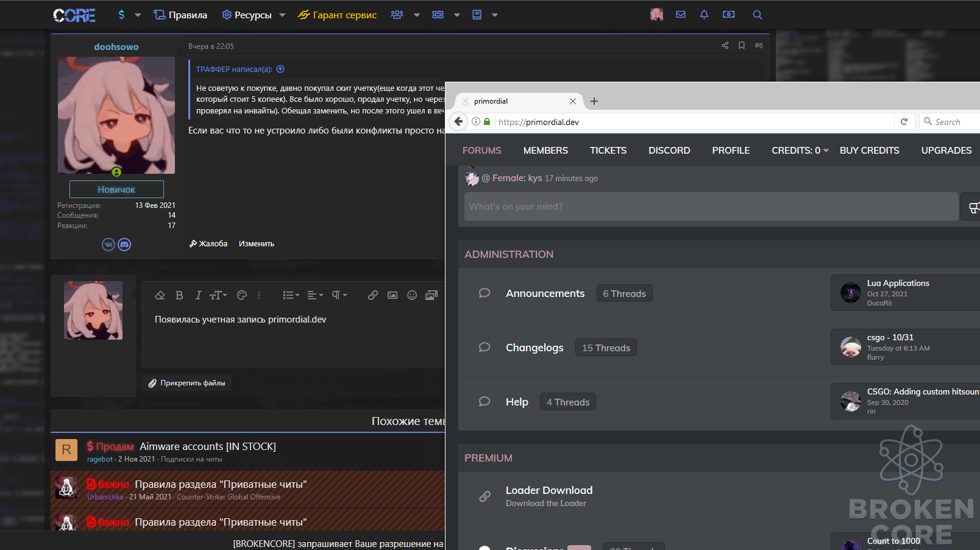Click the What's on your mind field
Image resolution: width=980 pixels, height=550 pixels.
click(x=711, y=207)
